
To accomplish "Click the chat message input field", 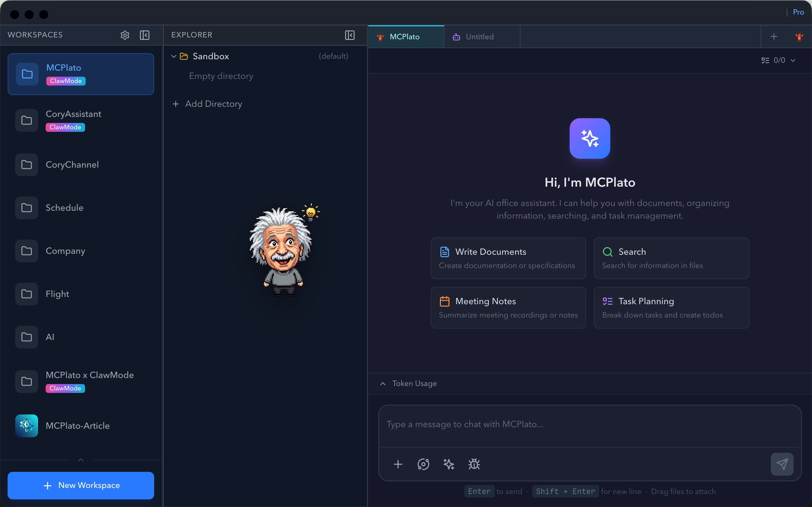I will 590,425.
